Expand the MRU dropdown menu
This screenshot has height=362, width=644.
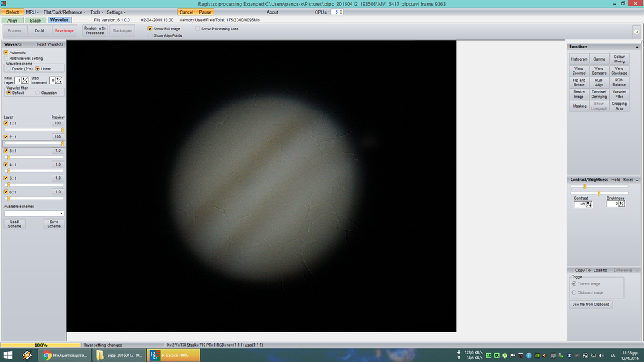pyautogui.click(x=32, y=12)
